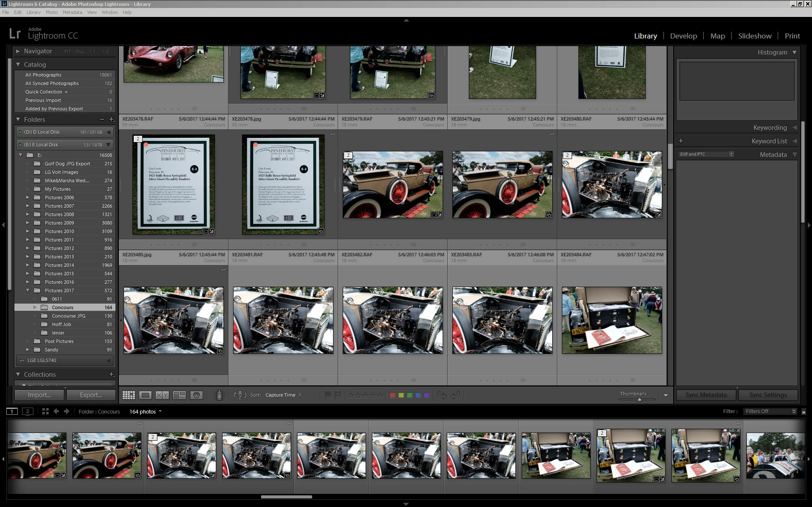The height and width of the screenshot is (507, 812).
Task: Rotate photo clockwise
Action: coord(455,395)
